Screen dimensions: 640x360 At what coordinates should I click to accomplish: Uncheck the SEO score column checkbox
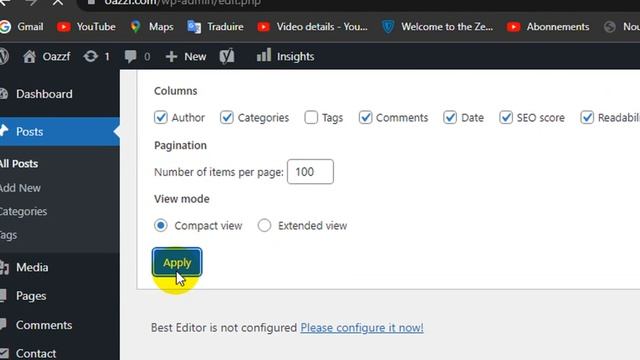pyautogui.click(x=506, y=118)
